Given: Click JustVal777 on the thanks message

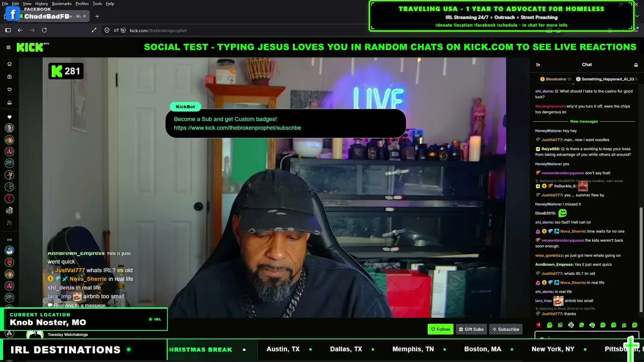Looking at the screenshot, I should pos(552,314).
